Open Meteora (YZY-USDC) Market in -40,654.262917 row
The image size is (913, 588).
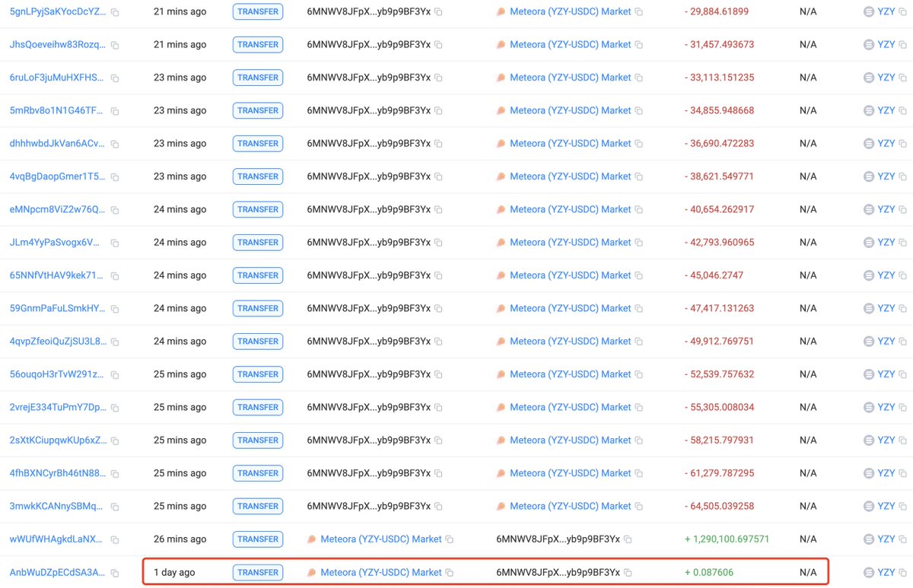click(571, 209)
